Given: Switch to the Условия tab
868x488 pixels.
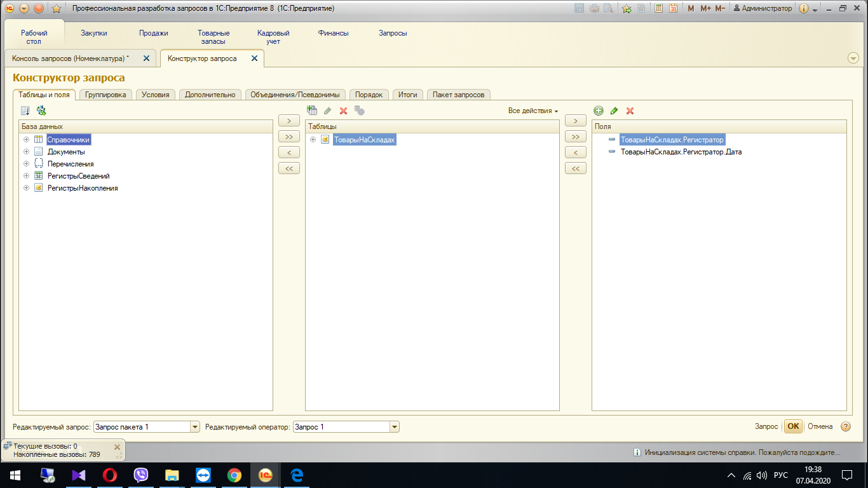Looking at the screenshot, I should pos(156,95).
